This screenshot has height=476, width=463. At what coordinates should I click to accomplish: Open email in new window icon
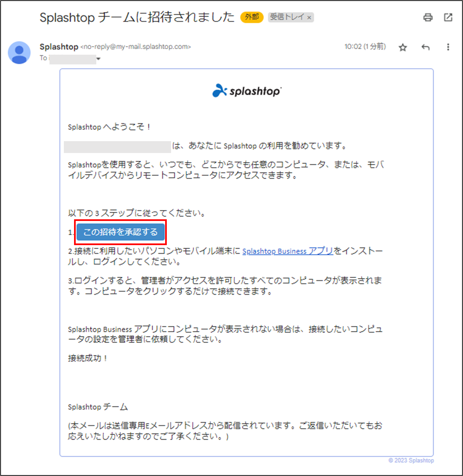tap(448, 17)
